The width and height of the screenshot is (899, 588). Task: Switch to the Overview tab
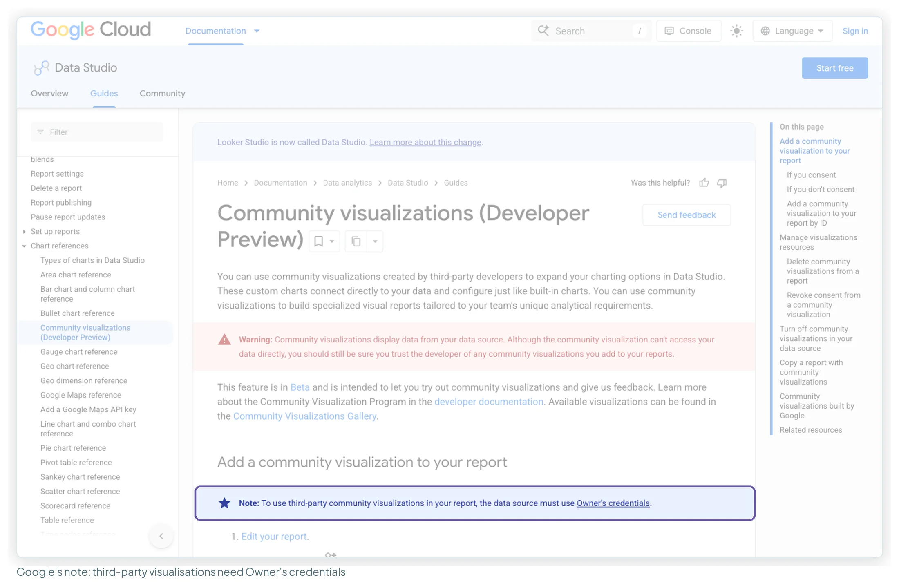(49, 94)
